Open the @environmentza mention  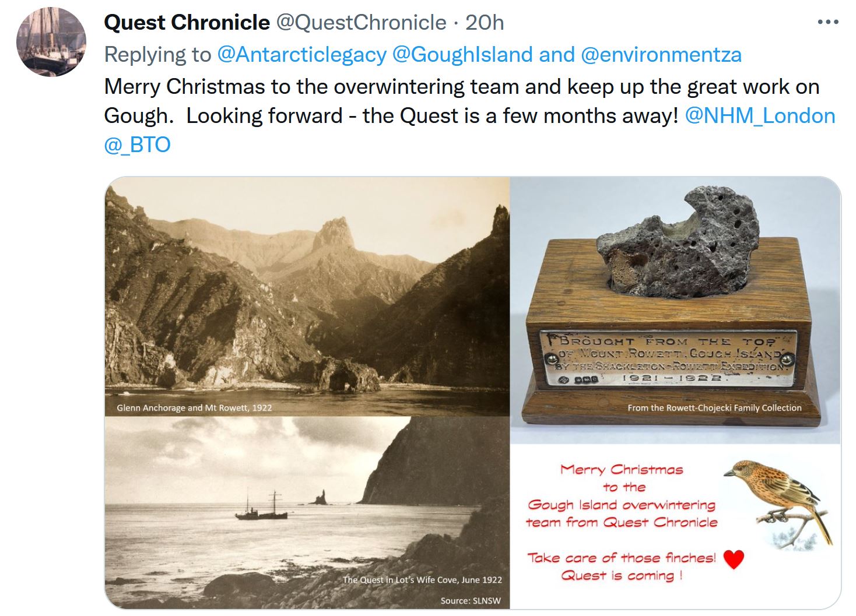[x=661, y=55]
